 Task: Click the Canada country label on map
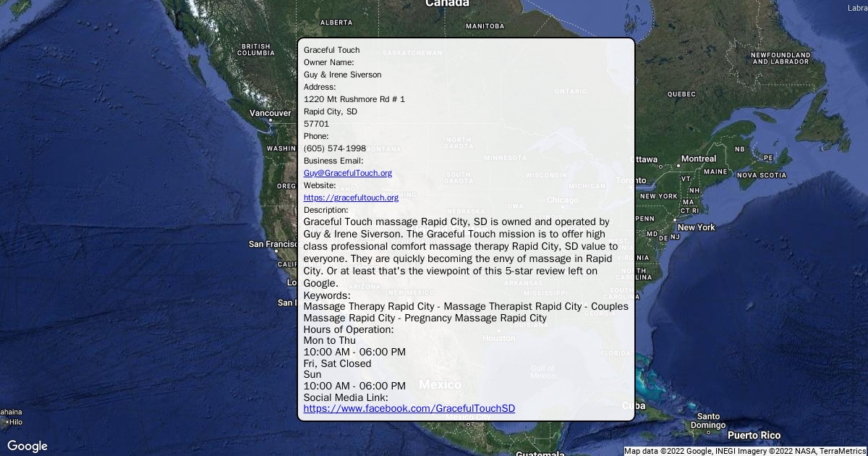click(x=447, y=4)
